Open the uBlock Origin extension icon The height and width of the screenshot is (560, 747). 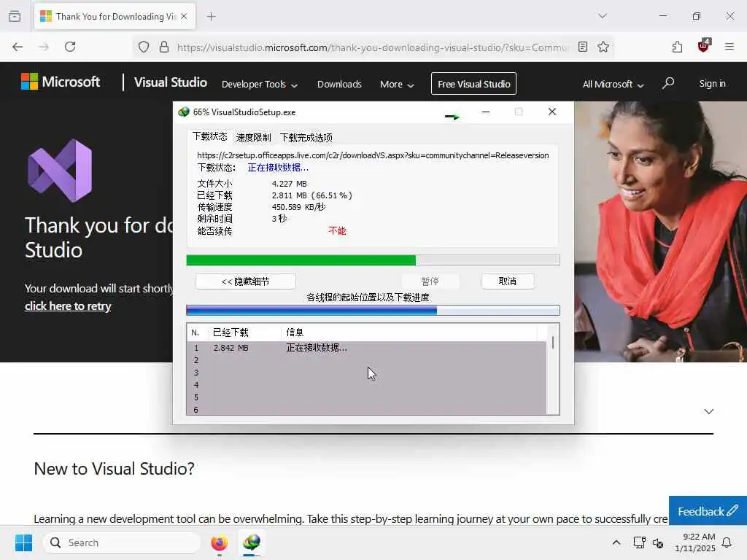pyautogui.click(x=704, y=46)
